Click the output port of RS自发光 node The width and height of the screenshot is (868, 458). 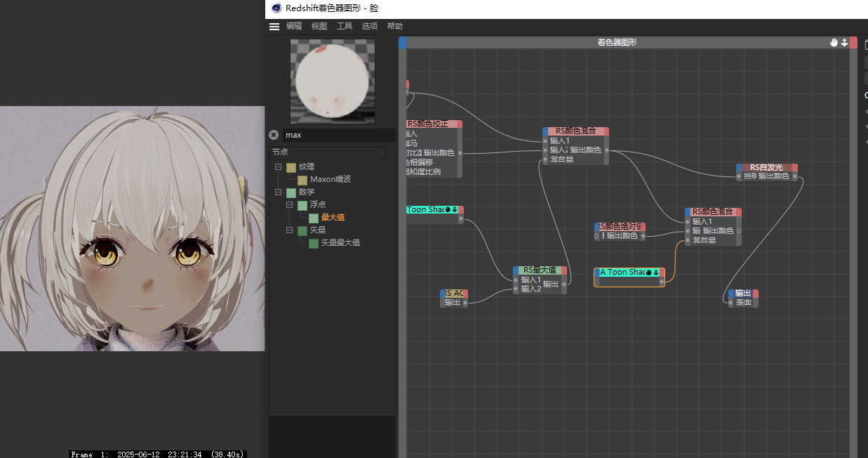pos(795,176)
